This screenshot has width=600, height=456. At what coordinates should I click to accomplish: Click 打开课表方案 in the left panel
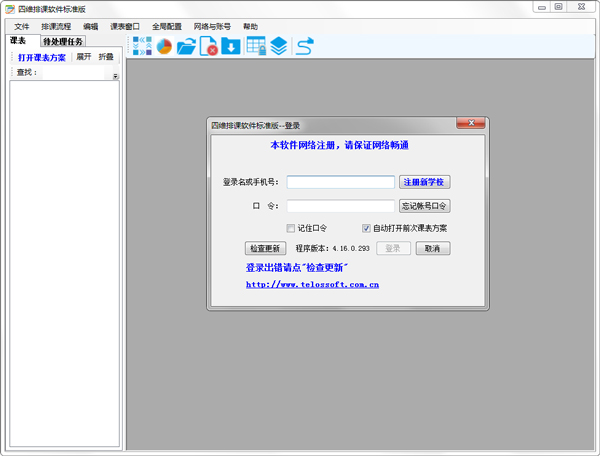click(42, 57)
